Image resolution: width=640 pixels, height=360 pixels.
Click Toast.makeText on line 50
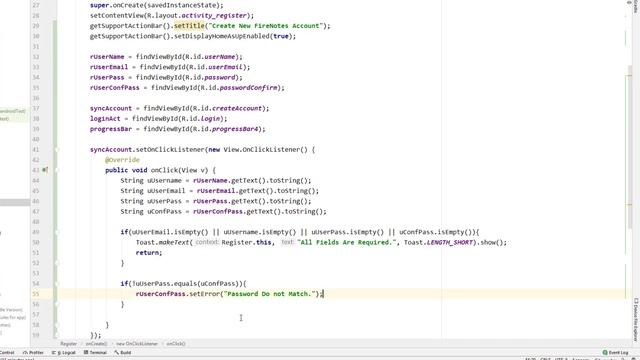click(162, 242)
